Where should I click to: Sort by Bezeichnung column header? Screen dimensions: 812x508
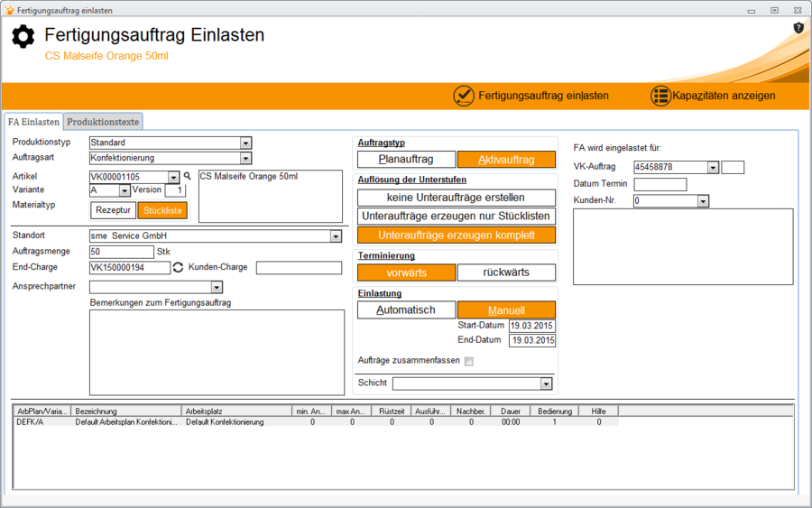click(x=126, y=411)
